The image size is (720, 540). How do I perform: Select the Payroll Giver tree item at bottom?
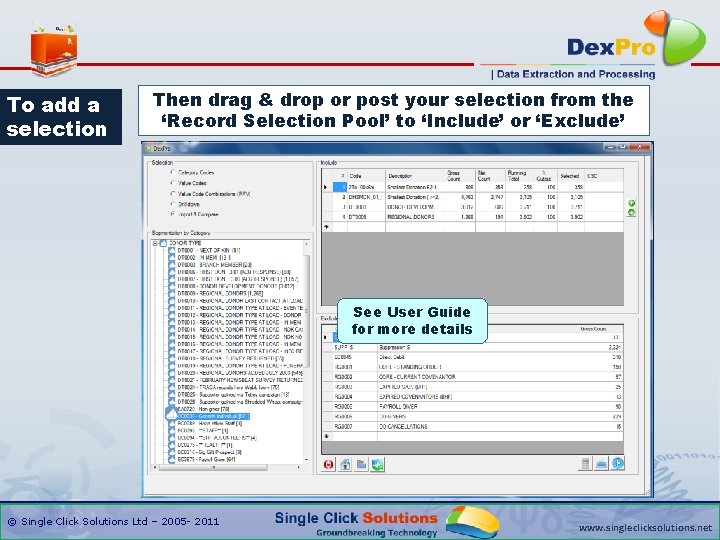(x=206, y=459)
